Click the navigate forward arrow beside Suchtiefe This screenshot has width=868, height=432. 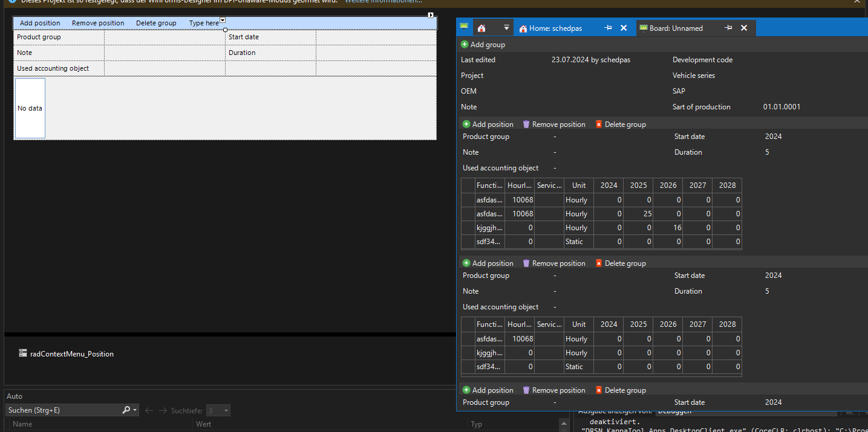[x=163, y=410]
